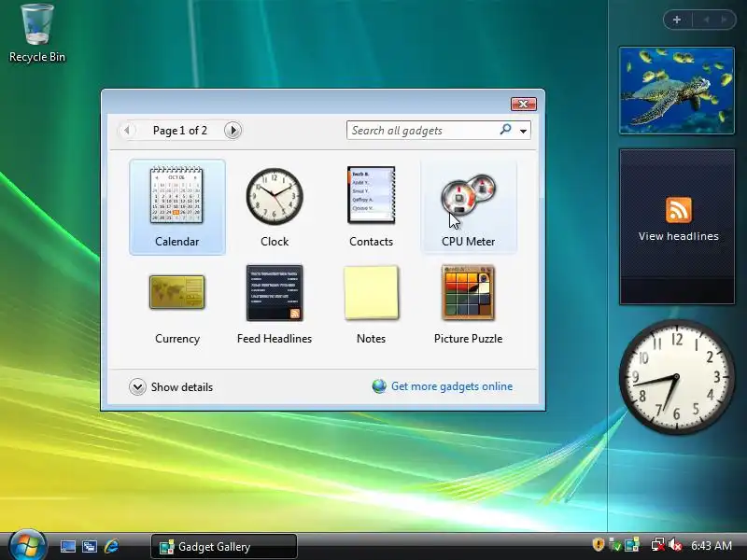Click the 6:43 AM taskbar clock

coord(712,545)
